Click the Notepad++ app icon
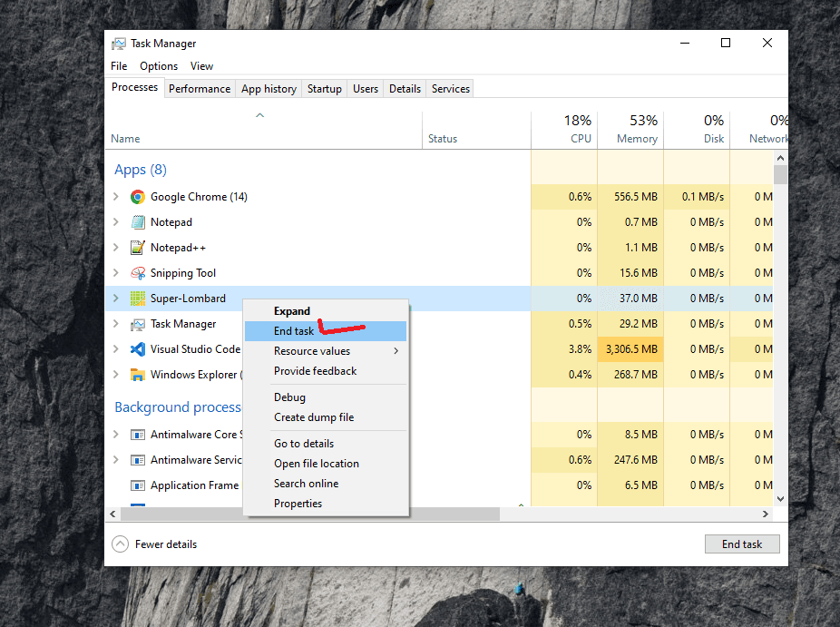840x627 pixels. 138,248
